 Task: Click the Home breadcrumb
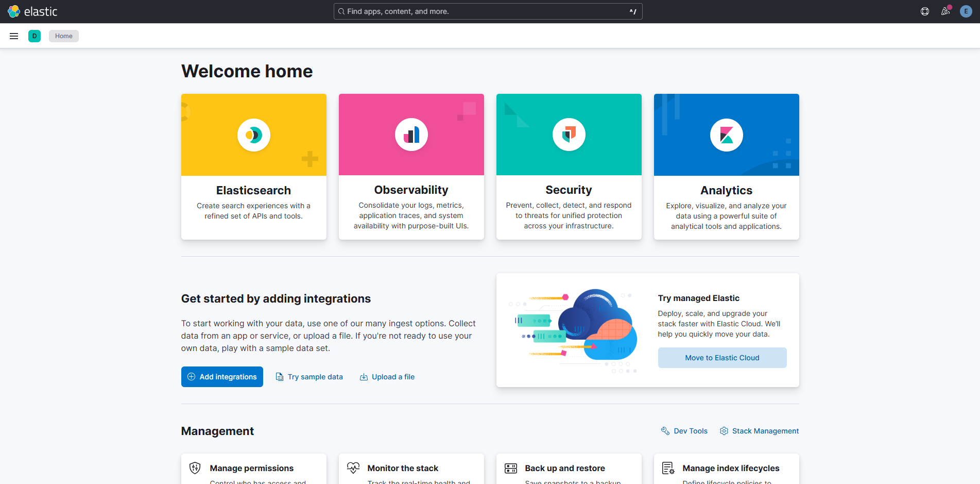(x=64, y=36)
